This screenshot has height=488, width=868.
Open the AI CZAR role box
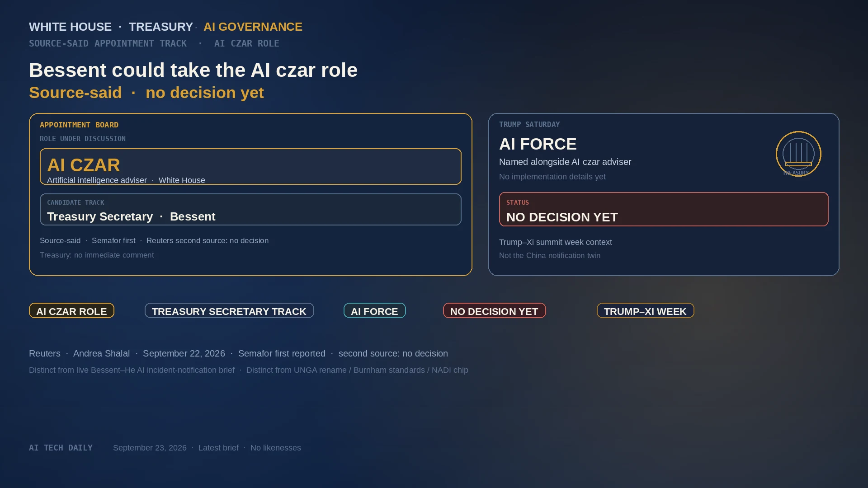tap(250, 166)
